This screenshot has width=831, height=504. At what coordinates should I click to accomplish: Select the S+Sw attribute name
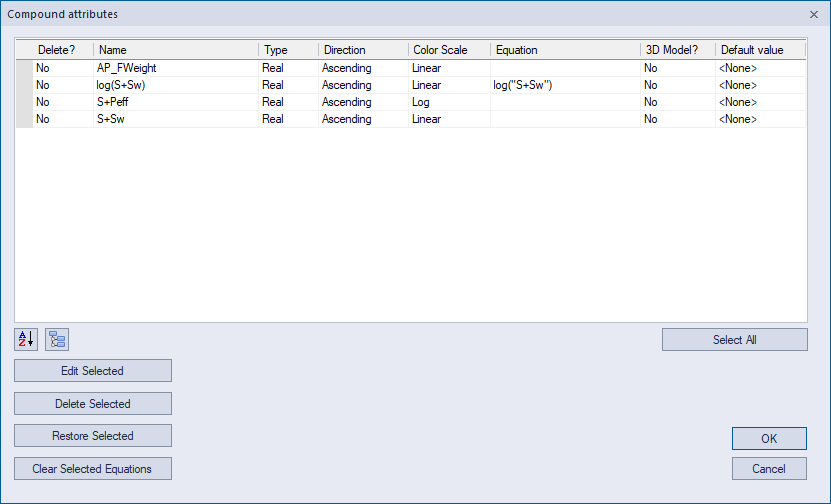click(176, 119)
